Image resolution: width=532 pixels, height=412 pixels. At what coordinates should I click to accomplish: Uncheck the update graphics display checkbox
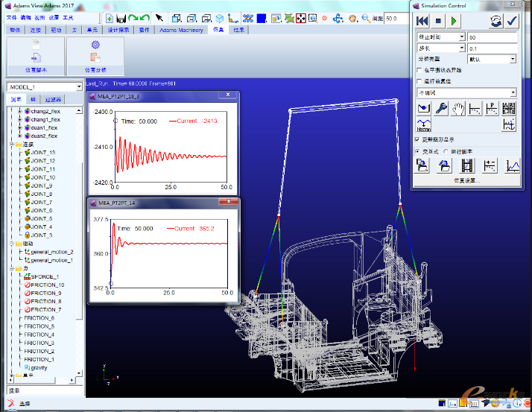pos(418,139)
